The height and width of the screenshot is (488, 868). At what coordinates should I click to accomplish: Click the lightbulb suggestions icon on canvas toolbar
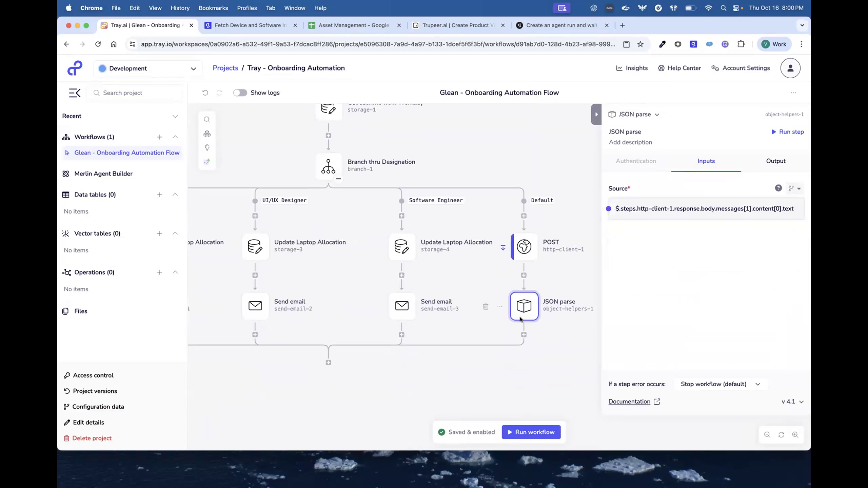(207, 148)
